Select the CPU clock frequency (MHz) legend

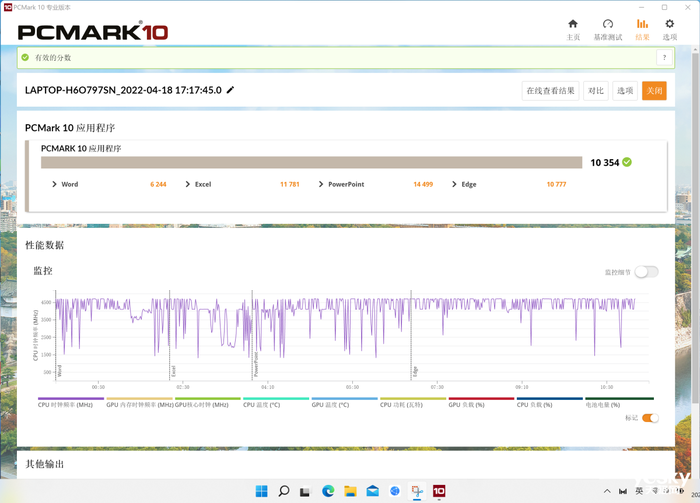point(71,402)
